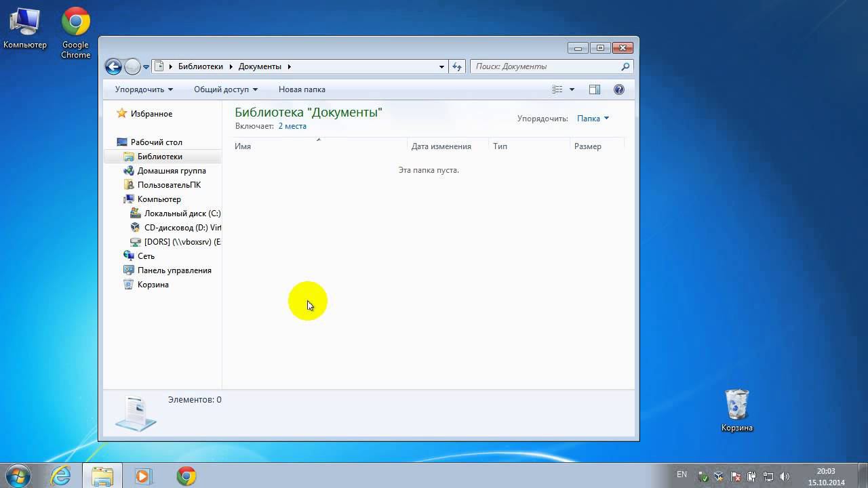Go back using the Explorer back arrow
This screenshot has height=488, width=868.
113,66
